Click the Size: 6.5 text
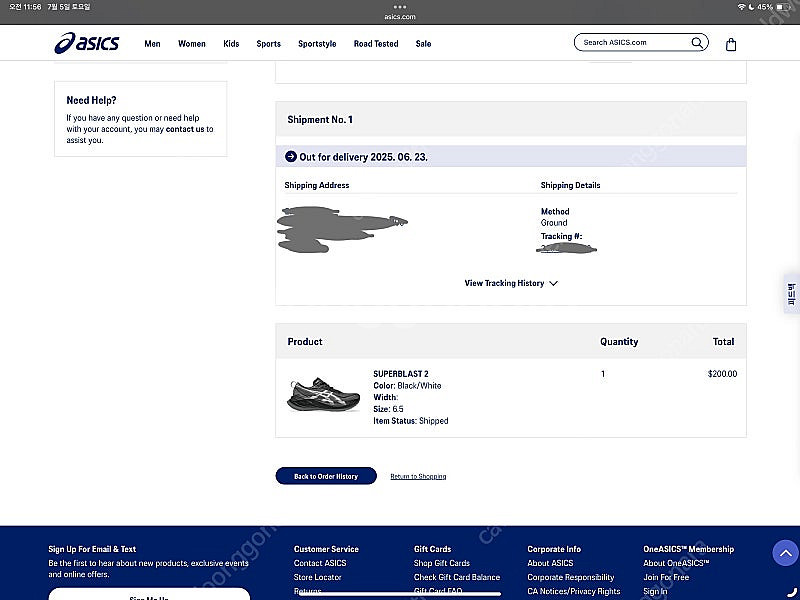The width and height of the screenshot is (800, 600). (x=388, y=409)
